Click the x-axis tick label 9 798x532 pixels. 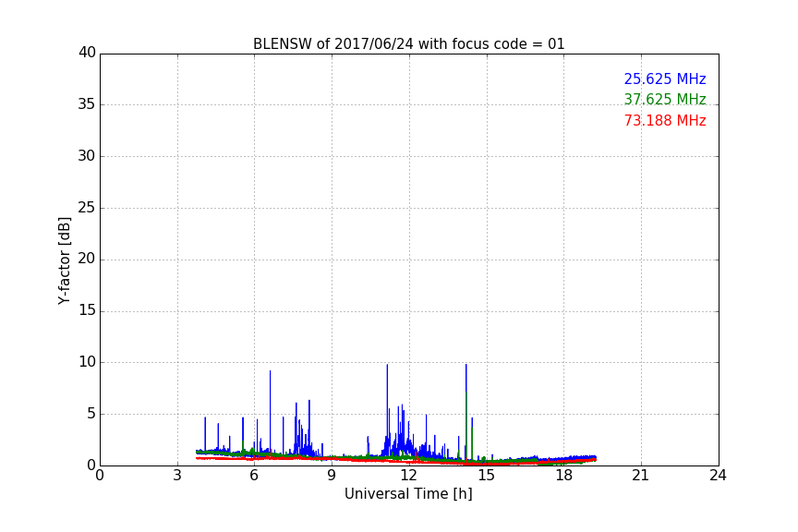pyautogui.click(x=332, y=476)
